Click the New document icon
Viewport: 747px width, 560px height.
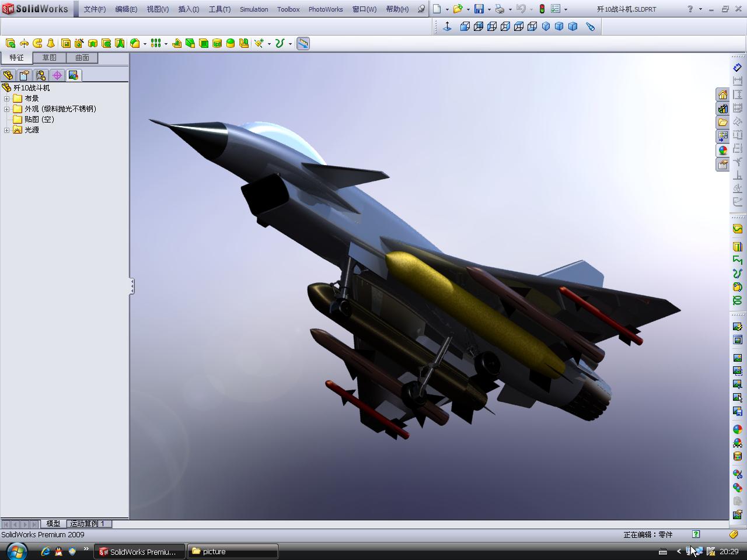pos(437,9)
